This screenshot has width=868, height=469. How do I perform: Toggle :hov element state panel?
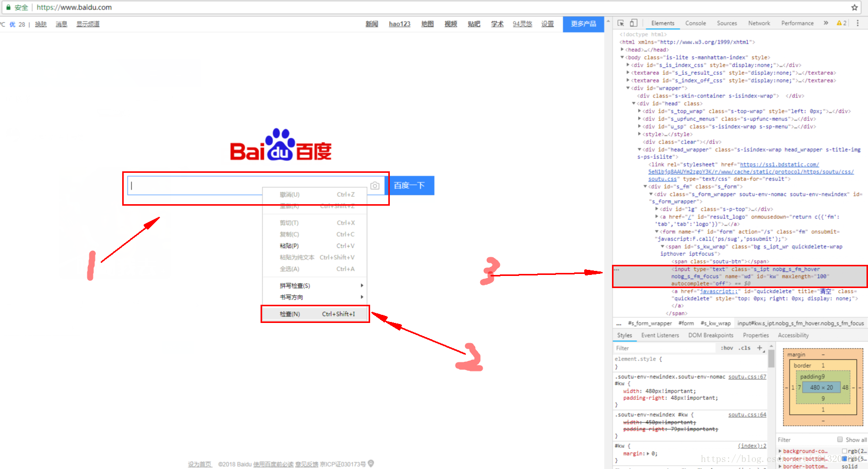[x=727, y=348]
